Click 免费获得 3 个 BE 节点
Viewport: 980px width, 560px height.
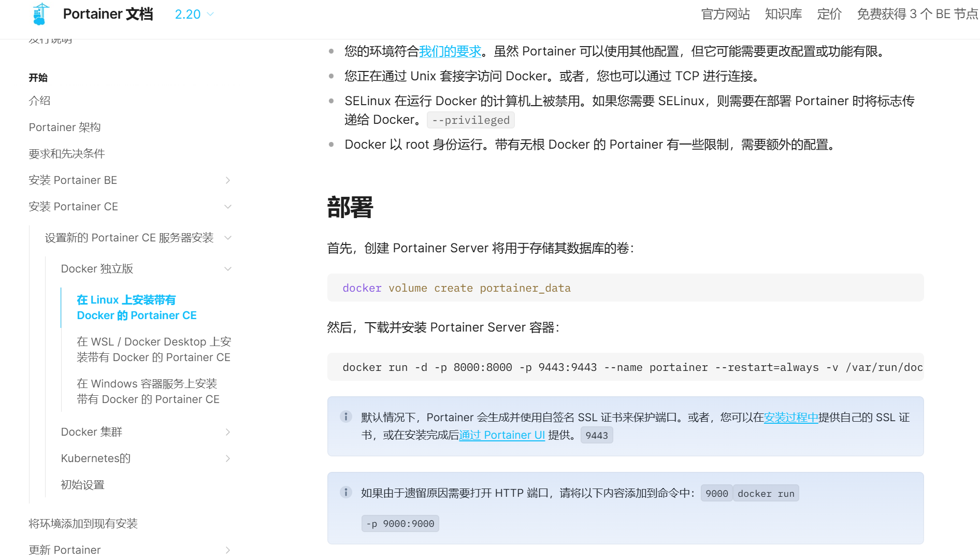(917, 14)
